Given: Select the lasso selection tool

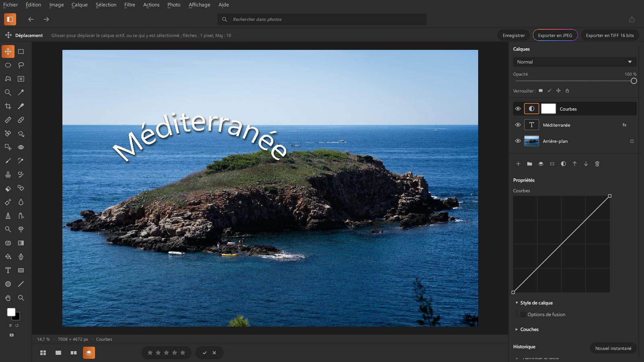Looking at the screenshot, I should point(21,65).
